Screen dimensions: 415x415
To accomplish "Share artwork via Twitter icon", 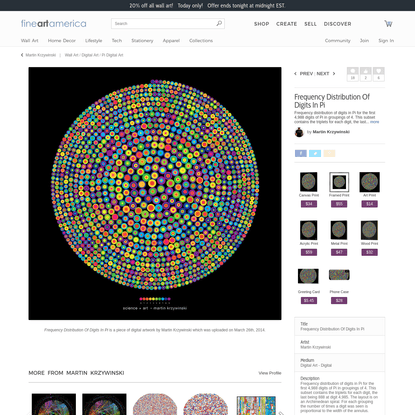I will [315, 153].
